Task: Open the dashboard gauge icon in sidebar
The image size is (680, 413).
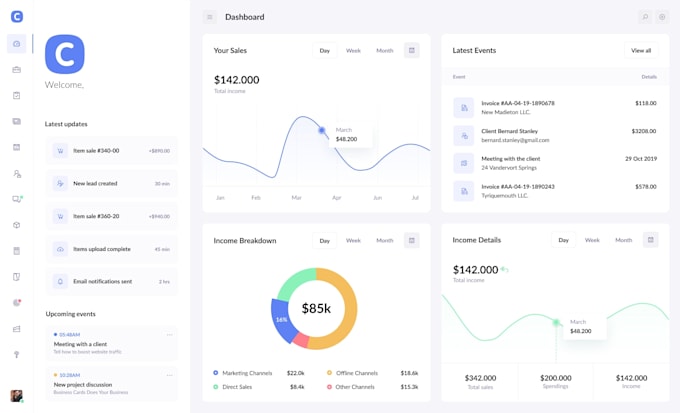Action: click(16, 44)
